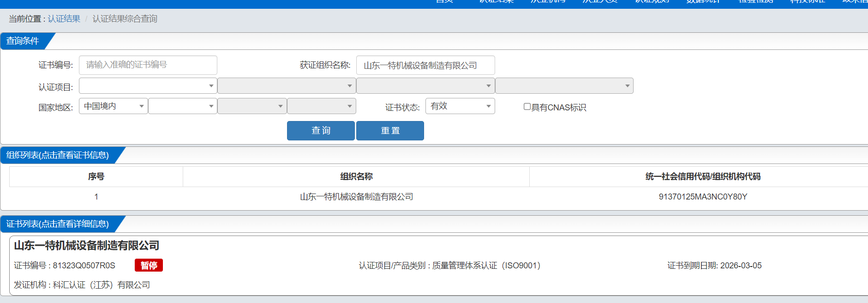Click the bold company title in the certificate card
This screenshot has height=303, width=868.
pos(87,246)
